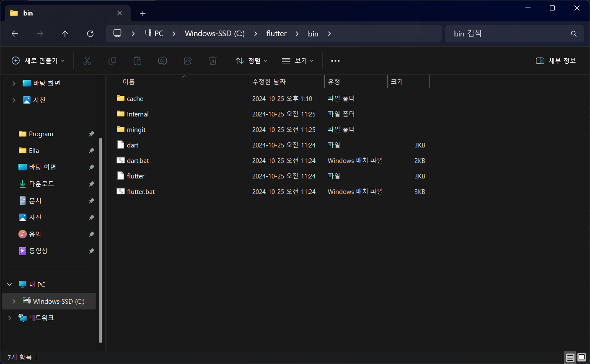Switch to large icons view in status bar

click(x=582, y=357)
